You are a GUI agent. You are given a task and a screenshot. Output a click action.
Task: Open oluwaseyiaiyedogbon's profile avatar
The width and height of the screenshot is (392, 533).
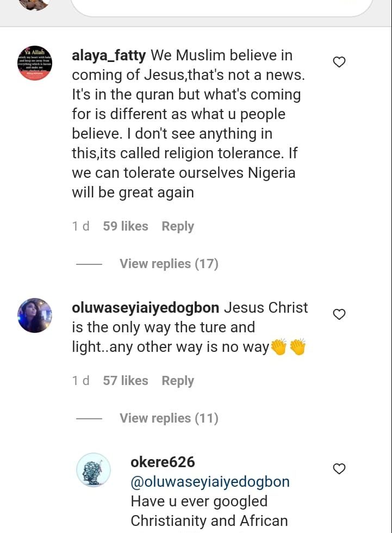pyautogui.click(x=35, y=315)
